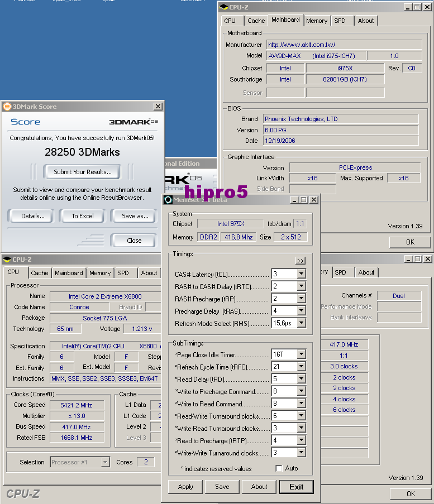Open the Write to Precharge Command dropdown
Image resolution: width=434 pixels, height=504 pixels.
click(x=301, y=391)
